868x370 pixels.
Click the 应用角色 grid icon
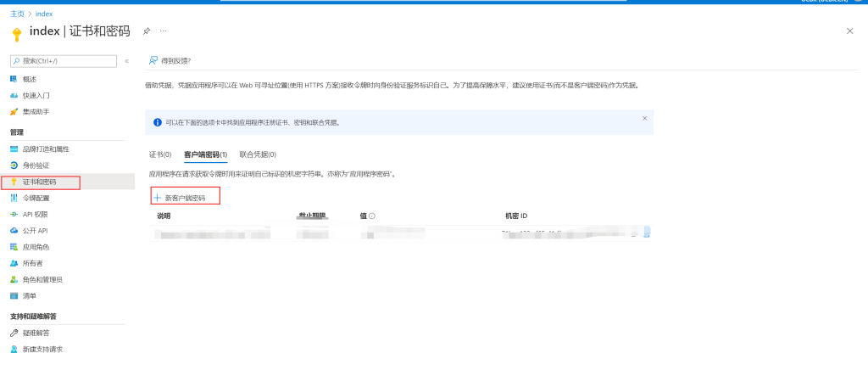(x=14, y=246)
